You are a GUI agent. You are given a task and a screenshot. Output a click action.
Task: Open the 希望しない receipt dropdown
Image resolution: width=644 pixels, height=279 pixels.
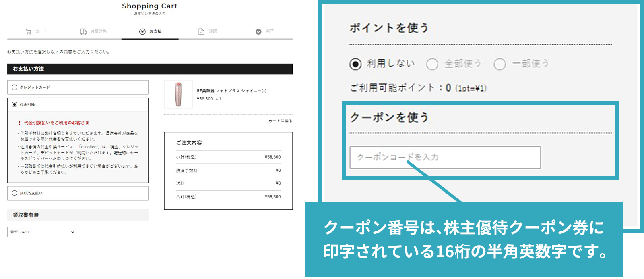tap(43, 232)
